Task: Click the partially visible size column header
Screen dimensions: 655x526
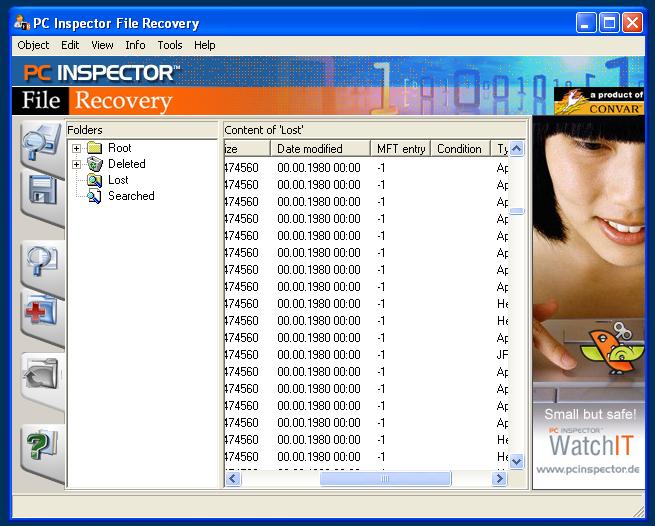Action: point(247,149)
